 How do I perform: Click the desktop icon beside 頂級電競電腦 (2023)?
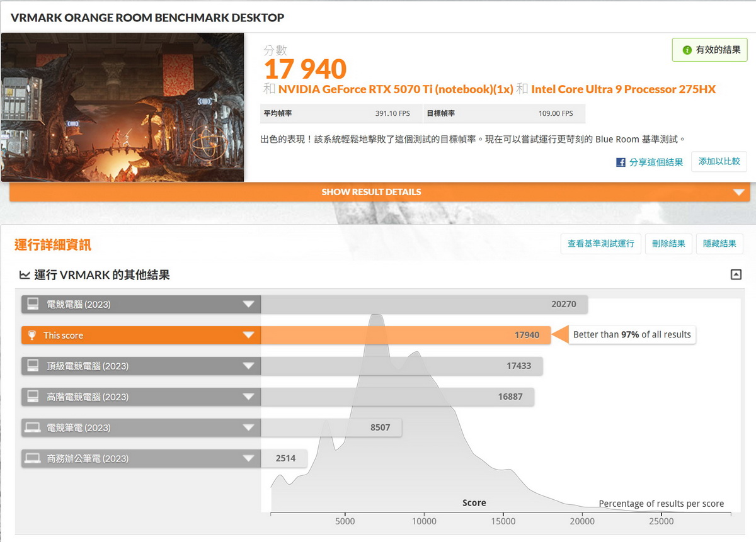pos(32,366)
